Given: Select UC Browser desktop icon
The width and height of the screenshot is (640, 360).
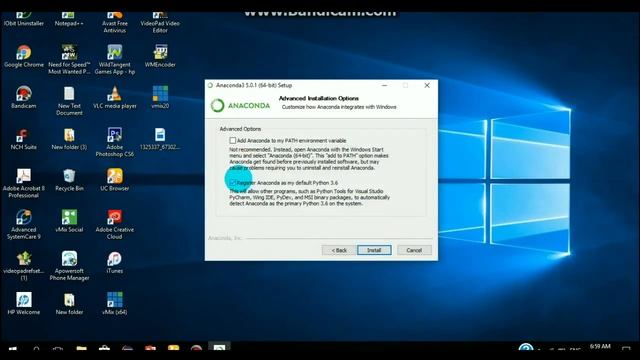Looking at the screenshot, I should pyautogui.click(x=115, y=180).
